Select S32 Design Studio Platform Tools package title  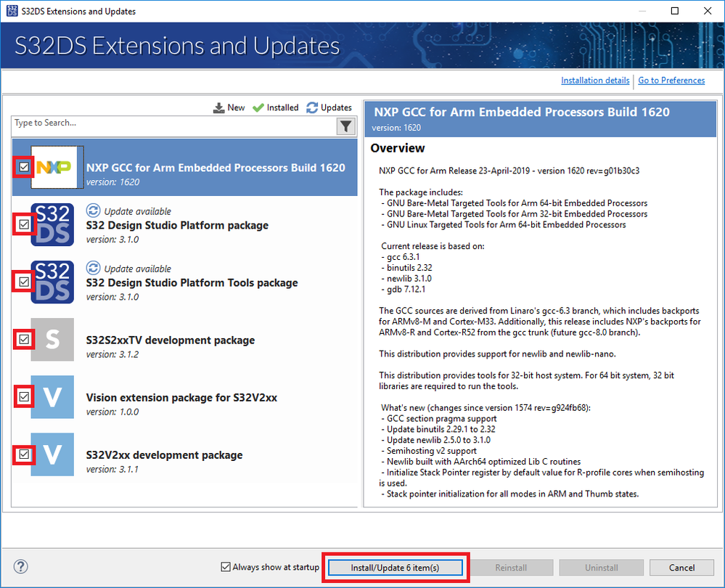[x=192, y=282]
